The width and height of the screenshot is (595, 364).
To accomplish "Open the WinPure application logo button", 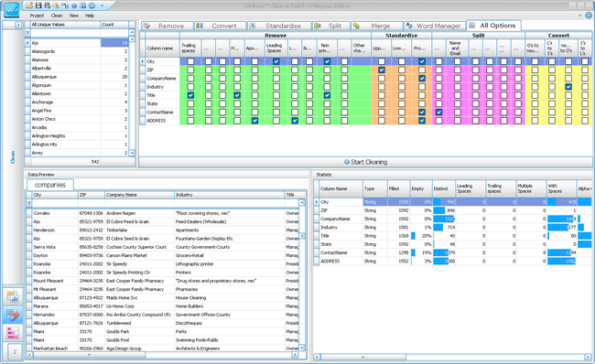I will tap(11, 9).
